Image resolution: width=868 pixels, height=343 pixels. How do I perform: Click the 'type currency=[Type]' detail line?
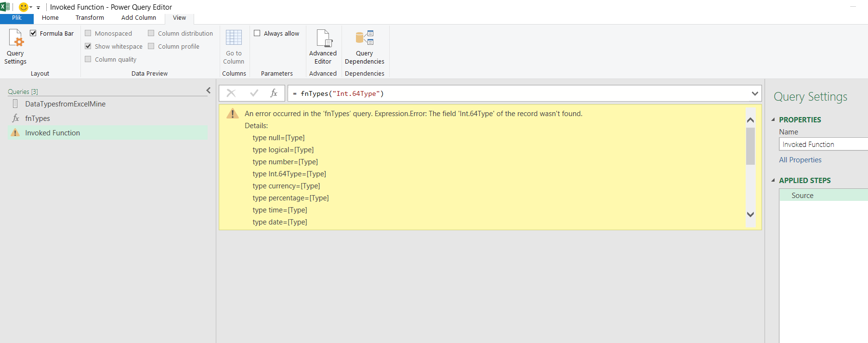tap(286, 186)
